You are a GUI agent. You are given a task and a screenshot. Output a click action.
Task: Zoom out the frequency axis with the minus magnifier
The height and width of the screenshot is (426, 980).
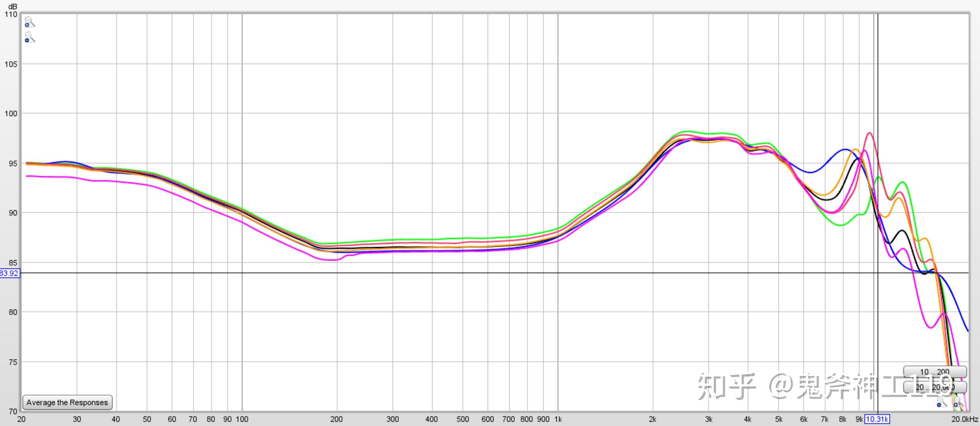(941, 402)
